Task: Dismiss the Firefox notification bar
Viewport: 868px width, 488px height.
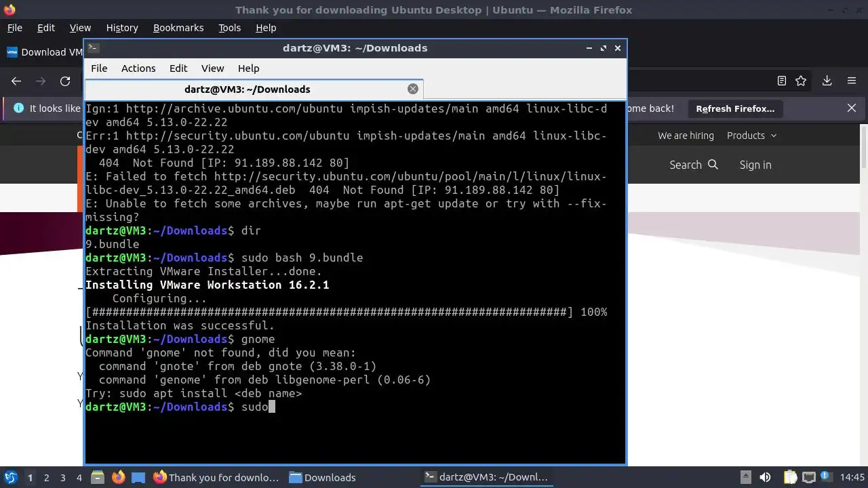Action: (x=852, y=108)
